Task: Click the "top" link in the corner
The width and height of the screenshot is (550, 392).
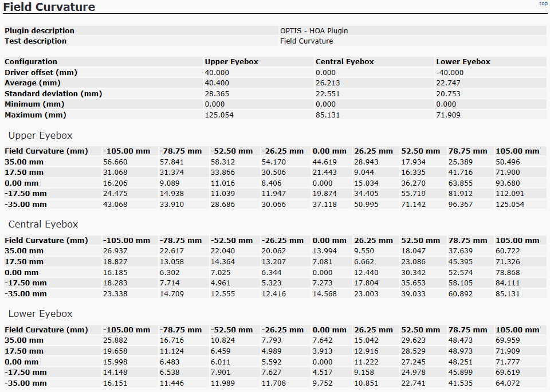Action: pos(543,3)
